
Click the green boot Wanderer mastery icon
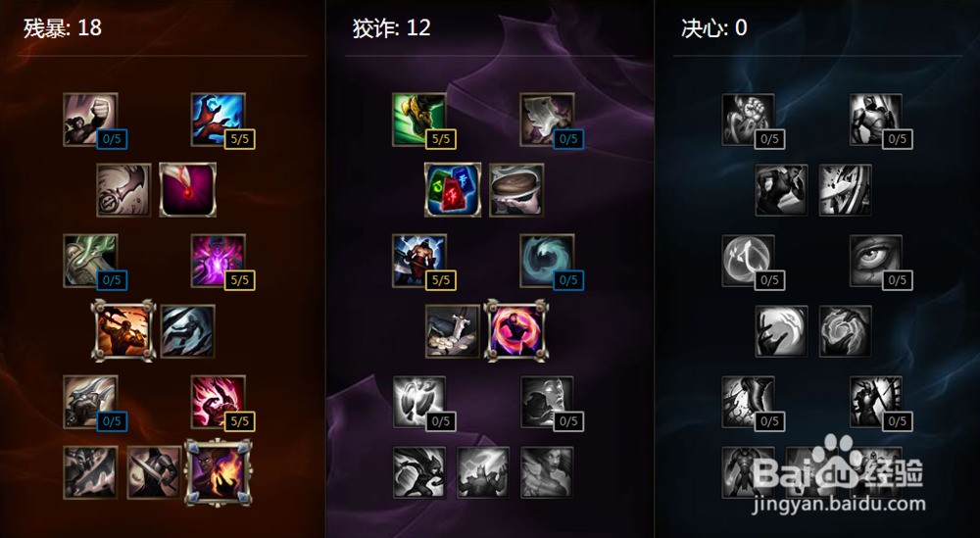pos(418,120)
